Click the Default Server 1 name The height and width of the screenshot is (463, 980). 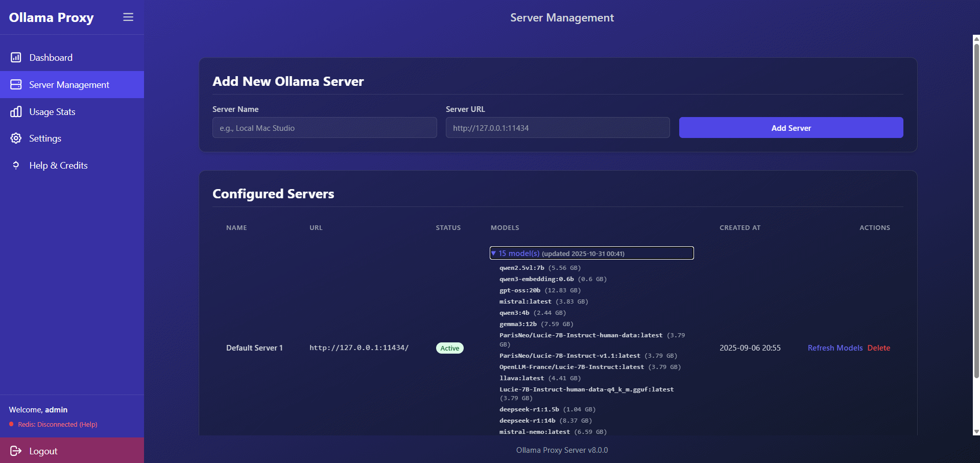coord(254,348)
